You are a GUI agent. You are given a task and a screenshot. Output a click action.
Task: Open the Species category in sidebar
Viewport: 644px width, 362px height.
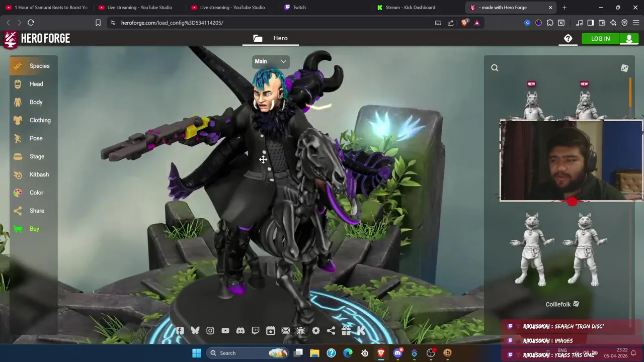pos(33,66)
